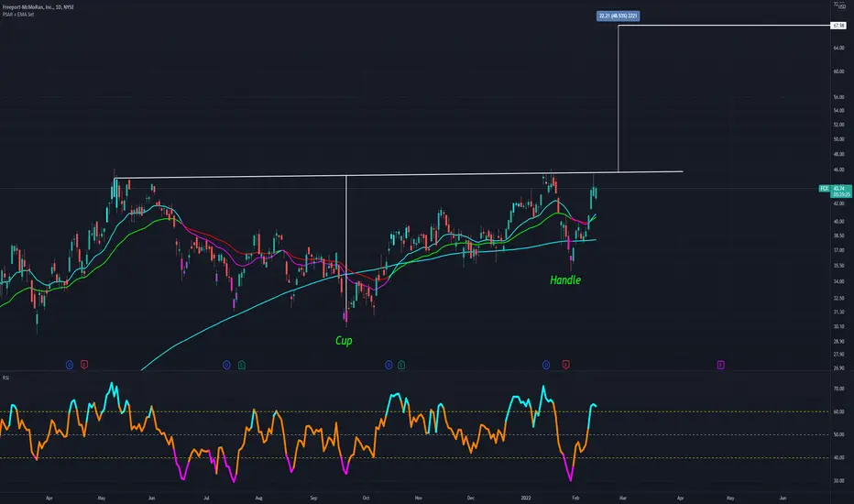Viewport: 854px width, 504px height.
Task: Click the 2022 label on time axis
Action: pos(526,498)
